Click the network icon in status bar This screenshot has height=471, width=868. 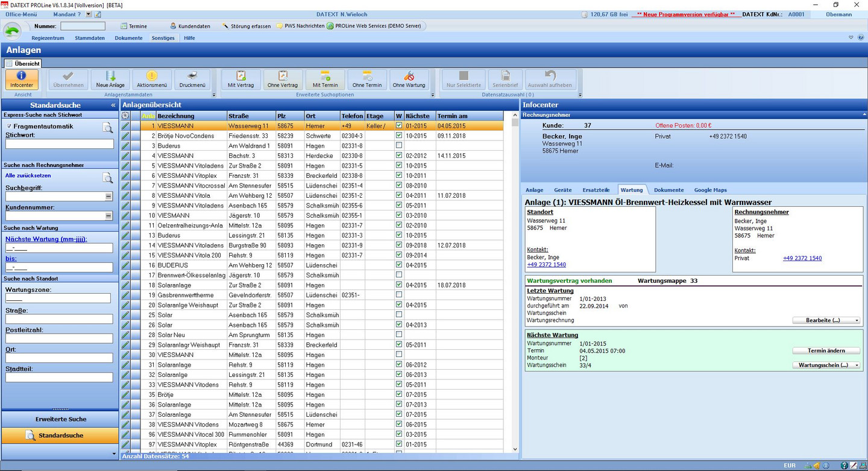point(808,466)
